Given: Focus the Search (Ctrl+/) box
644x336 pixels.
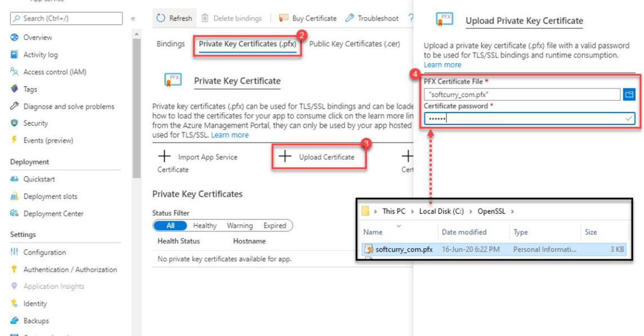Looking at the screenshot, I should click(x=66, y=19).
